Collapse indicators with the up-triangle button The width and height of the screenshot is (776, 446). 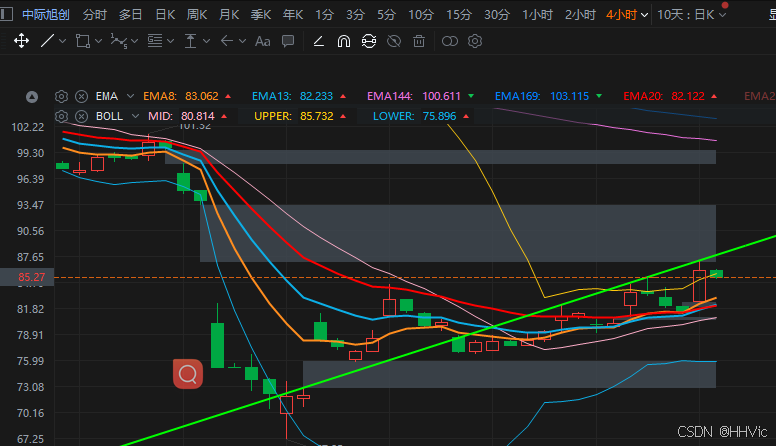point(32,97)
